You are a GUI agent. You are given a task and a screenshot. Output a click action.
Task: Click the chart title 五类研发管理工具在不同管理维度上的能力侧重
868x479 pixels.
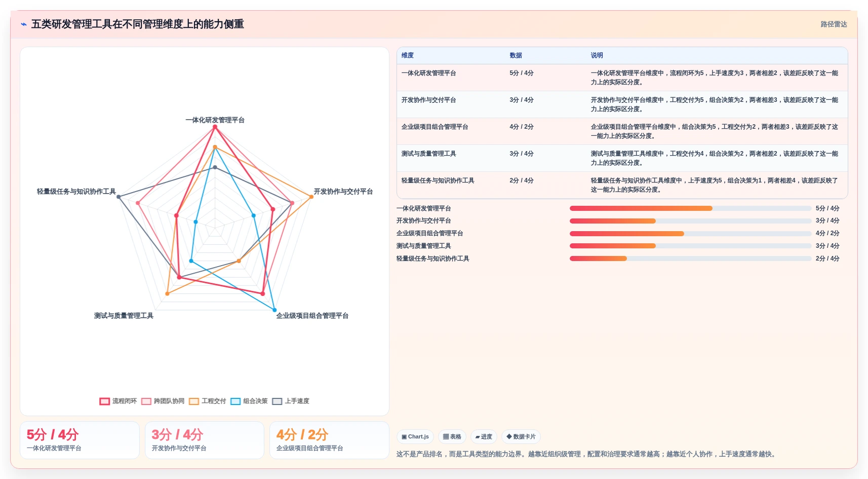coord(138,24)
